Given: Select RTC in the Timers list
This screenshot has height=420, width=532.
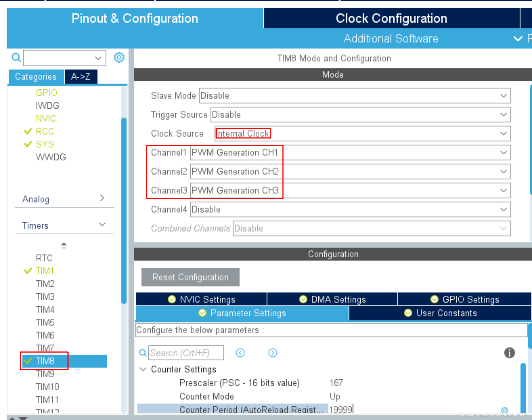Looking at the screenshot, I should [44, 258].
